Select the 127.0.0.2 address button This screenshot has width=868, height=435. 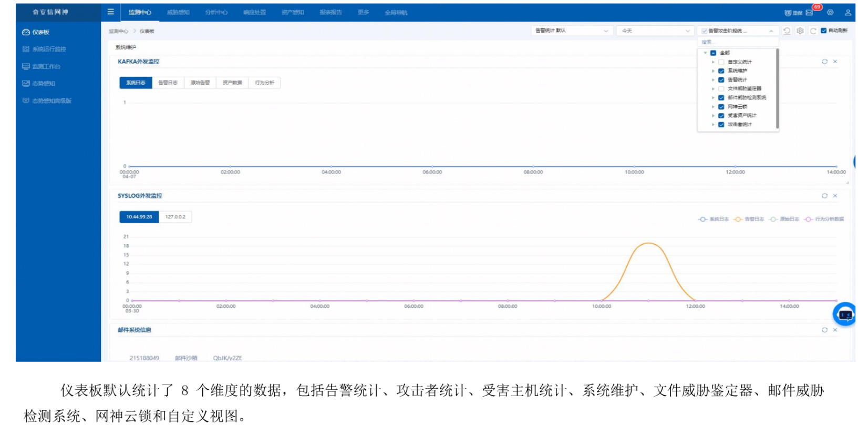pos(175,217)
